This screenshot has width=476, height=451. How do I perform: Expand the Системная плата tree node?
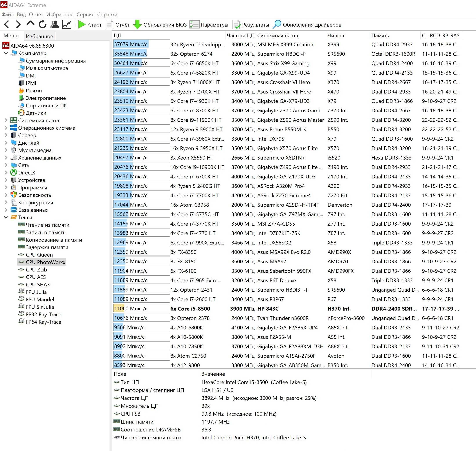[6, 120]
